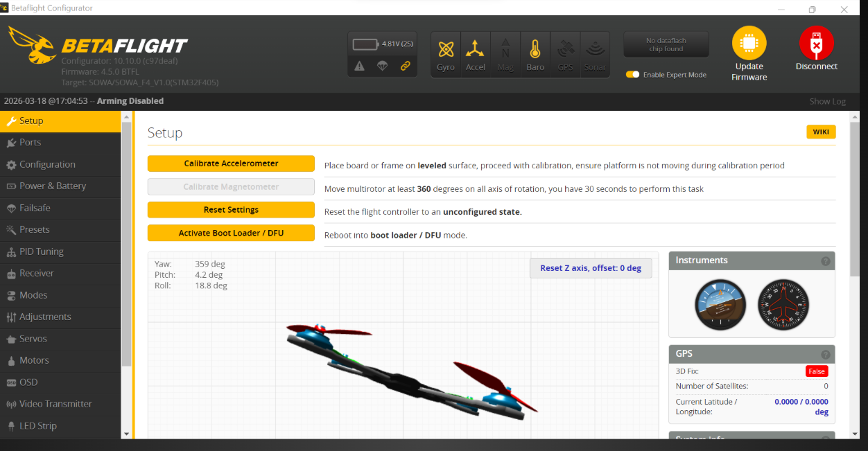Switch to the Motors tab
This screenshot has height=451, width=868.
click(34, 360)
